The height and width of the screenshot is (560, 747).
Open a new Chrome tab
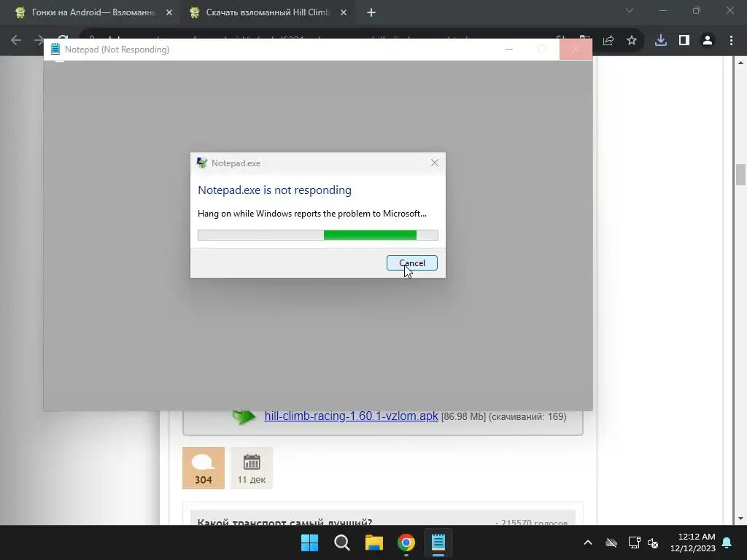tap(371, 12)
